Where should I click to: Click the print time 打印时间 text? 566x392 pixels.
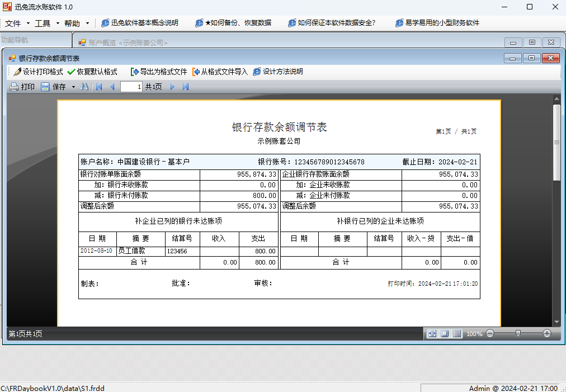point(433,284)
